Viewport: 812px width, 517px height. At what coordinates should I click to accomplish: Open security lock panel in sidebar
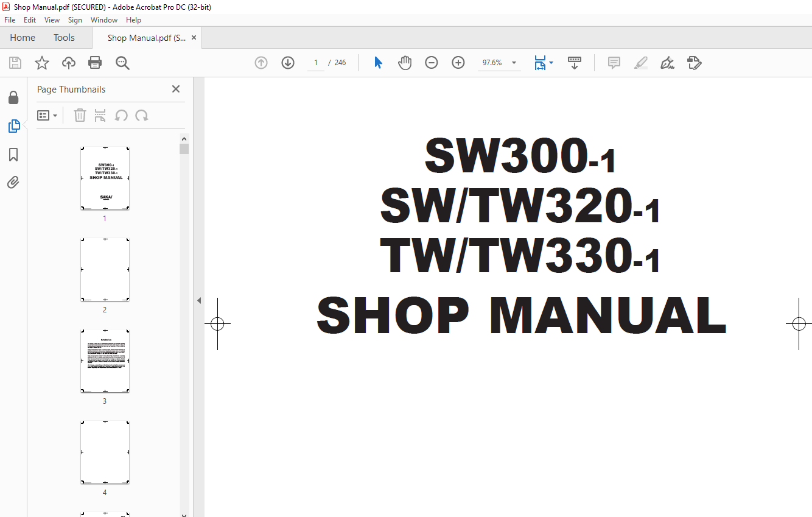(x=13, y=97)
